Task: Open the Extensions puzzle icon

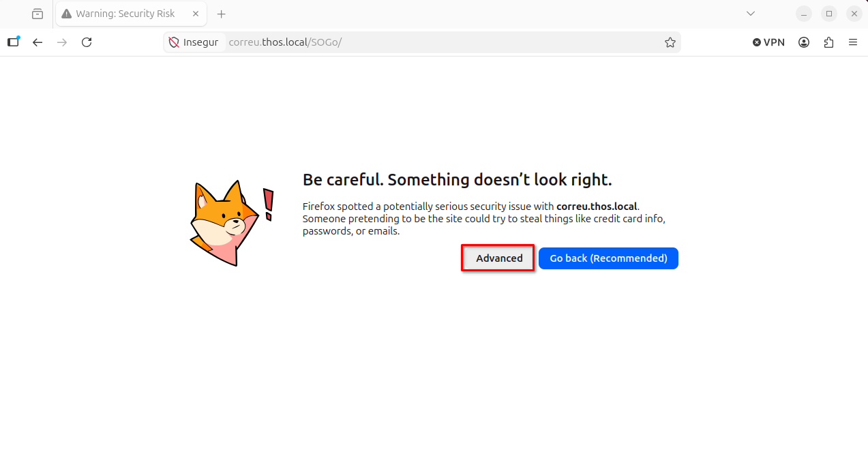Action: tap(828, 42)
